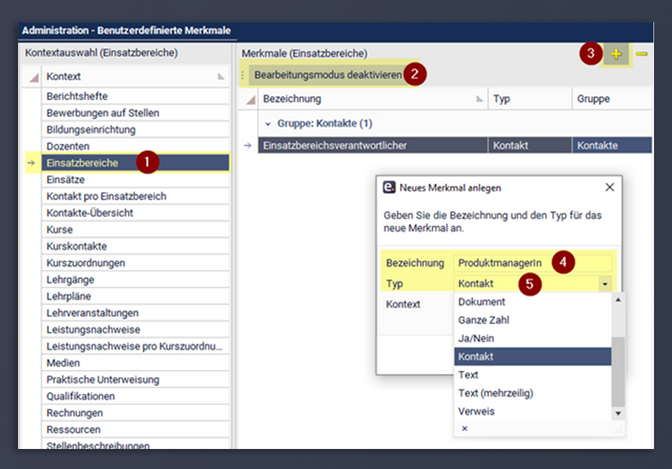
Task: Select Kurskontakte in the Kontext list
Action: pyautogui.click(x=77, y=246)
